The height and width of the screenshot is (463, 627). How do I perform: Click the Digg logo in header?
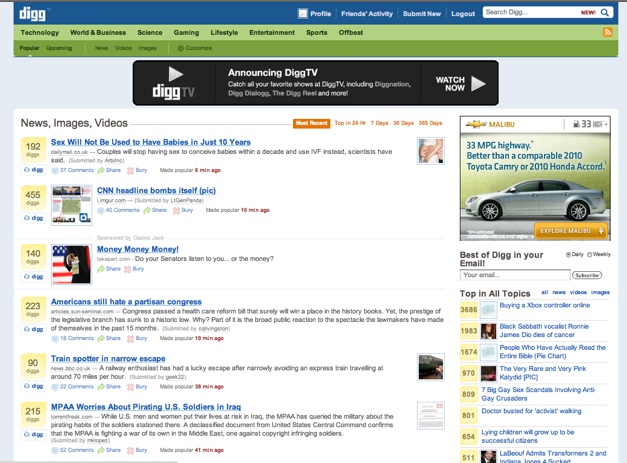[x=32, y=14]
